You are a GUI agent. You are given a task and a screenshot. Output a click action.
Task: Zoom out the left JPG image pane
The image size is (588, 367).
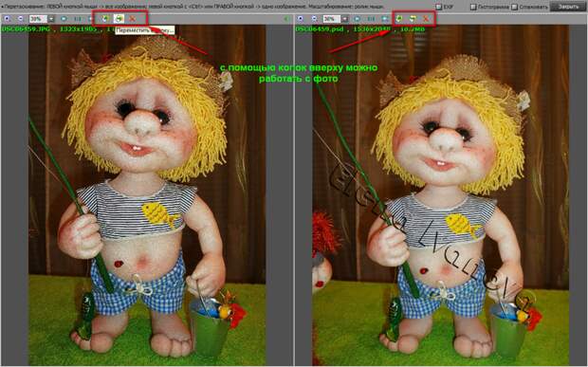(20, 18)
